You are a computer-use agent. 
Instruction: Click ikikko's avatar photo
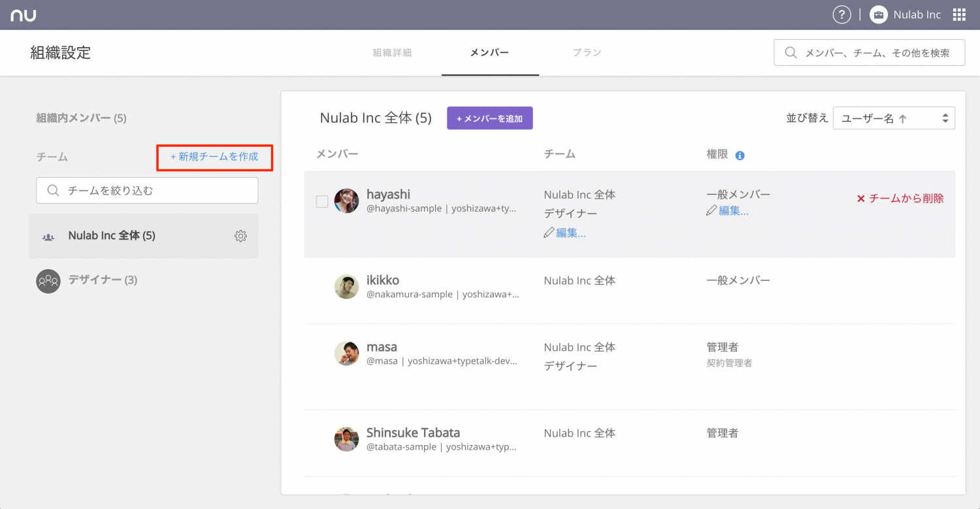tap(346, 287)
